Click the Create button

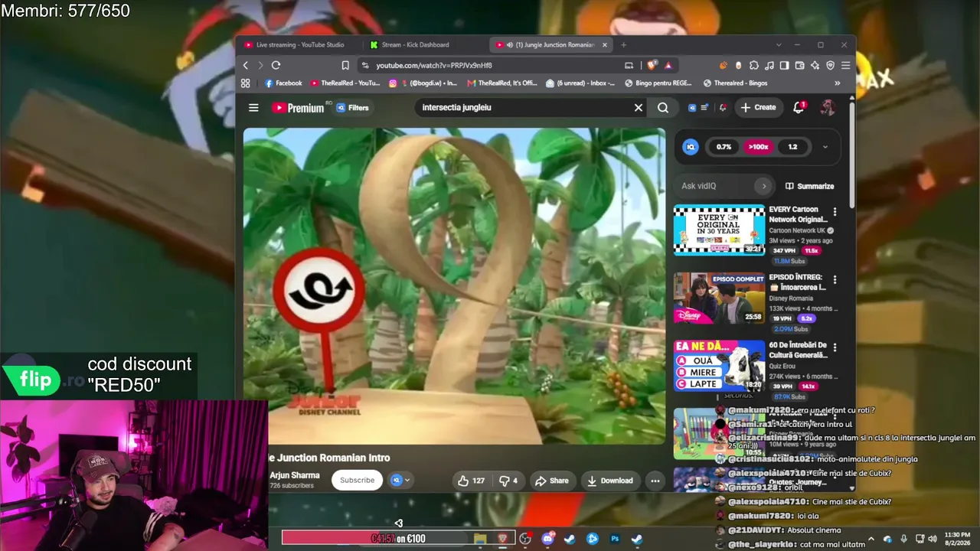(x=758, y=108)
